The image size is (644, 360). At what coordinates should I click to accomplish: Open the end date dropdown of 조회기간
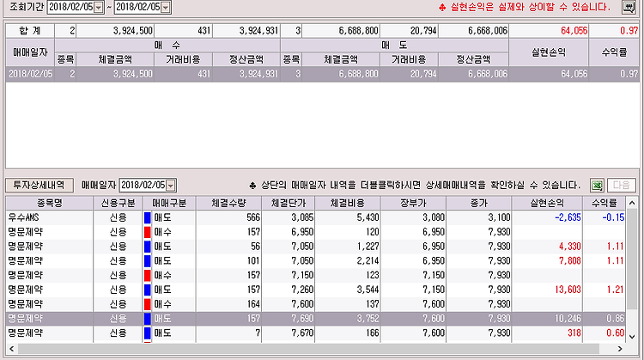[x=165, y=7]
